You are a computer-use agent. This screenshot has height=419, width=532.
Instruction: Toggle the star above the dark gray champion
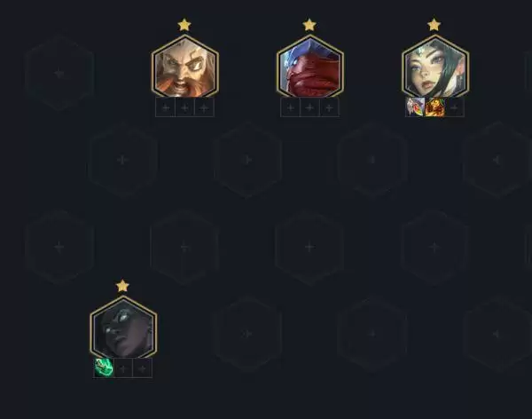coord(122,286)
